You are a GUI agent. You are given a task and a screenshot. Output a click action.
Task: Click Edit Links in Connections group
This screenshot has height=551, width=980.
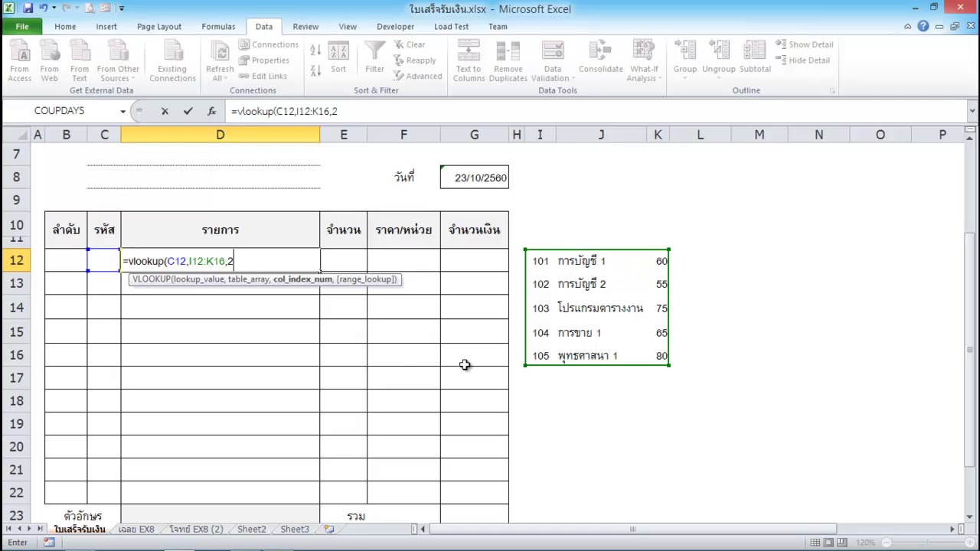coord(262,77)
